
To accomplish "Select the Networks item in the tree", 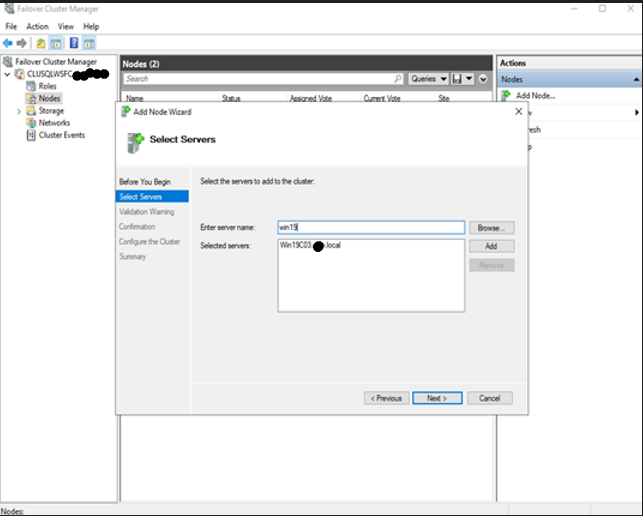I will click(x=53, y=123).
